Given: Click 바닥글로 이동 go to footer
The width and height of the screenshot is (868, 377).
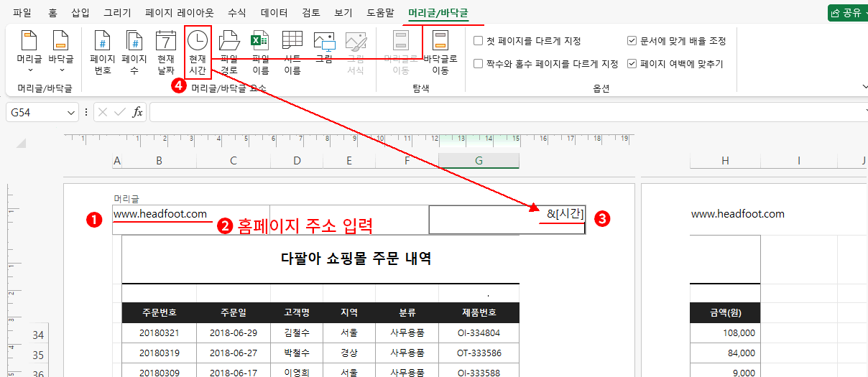Looking at the screenshot, I should pyautogui.click(x=440, y=52).
